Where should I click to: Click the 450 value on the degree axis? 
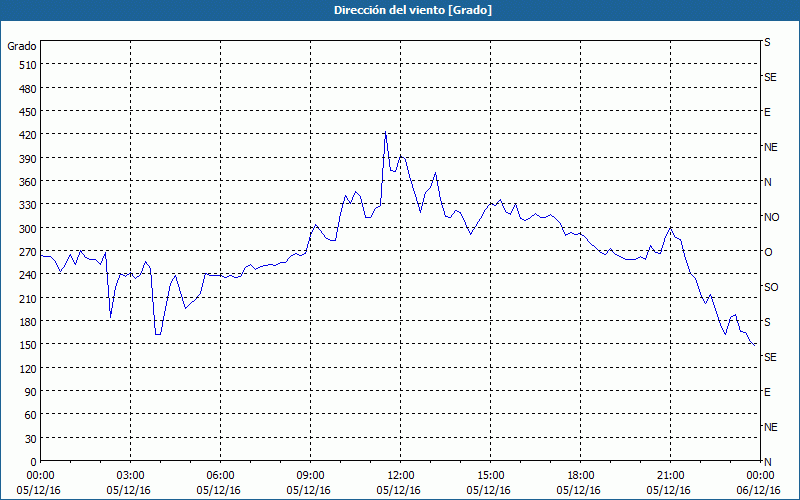click(x=29, y=112)
